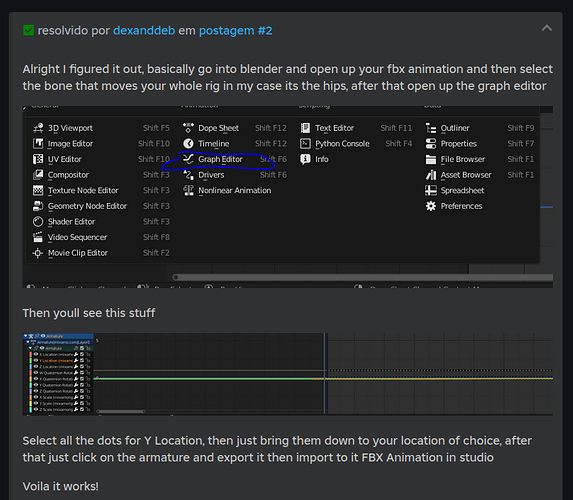Click the Info speech-bubble icon
Screen dimensions: 573x500
tap(305, 159)
